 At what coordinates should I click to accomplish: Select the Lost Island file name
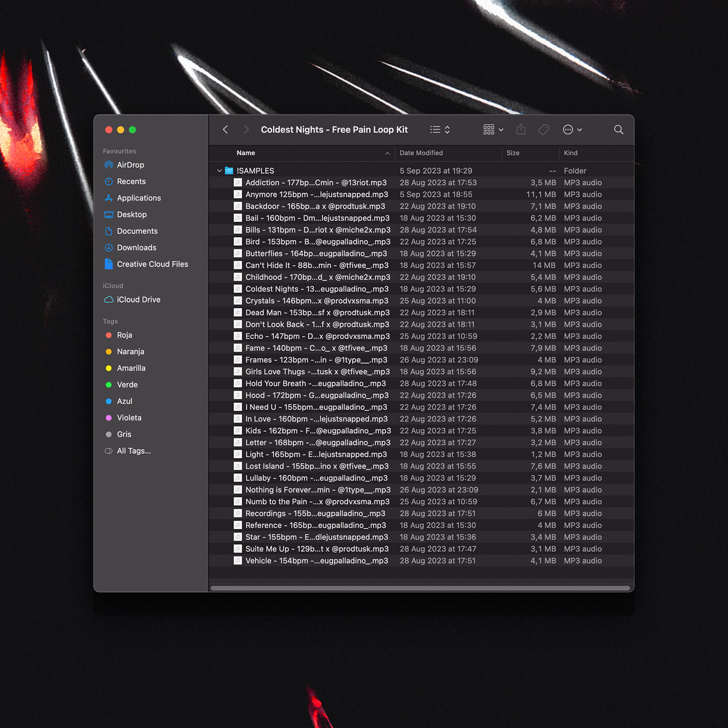[x=317, y=466]
